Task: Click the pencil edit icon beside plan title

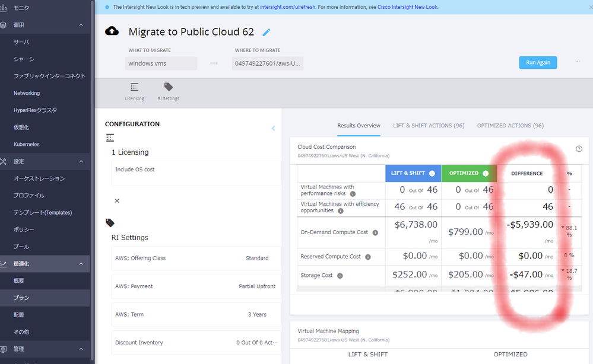Action: 267,33
